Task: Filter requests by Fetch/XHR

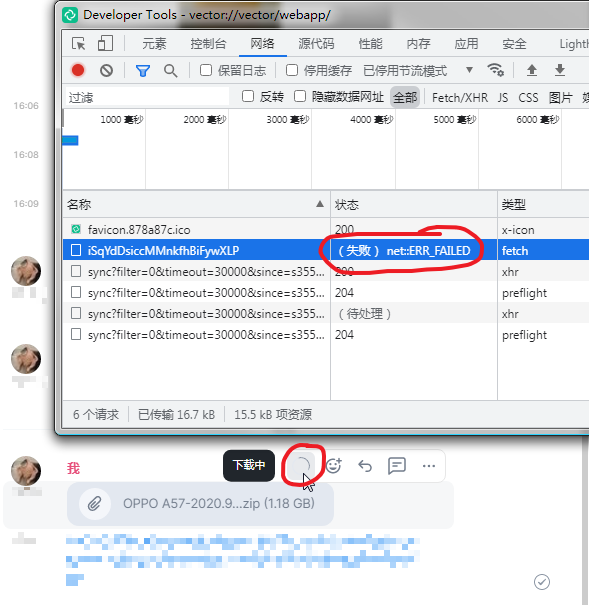Action: click(x=460, y=98)
